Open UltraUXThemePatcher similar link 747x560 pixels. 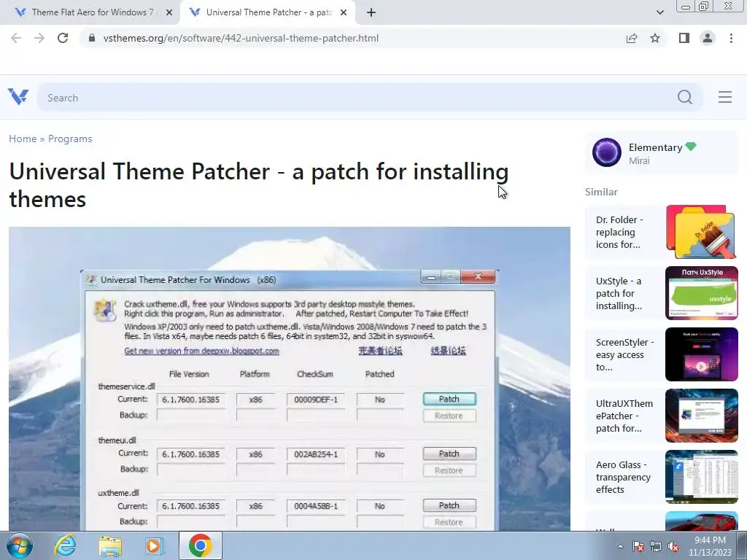tap(624, 416)
